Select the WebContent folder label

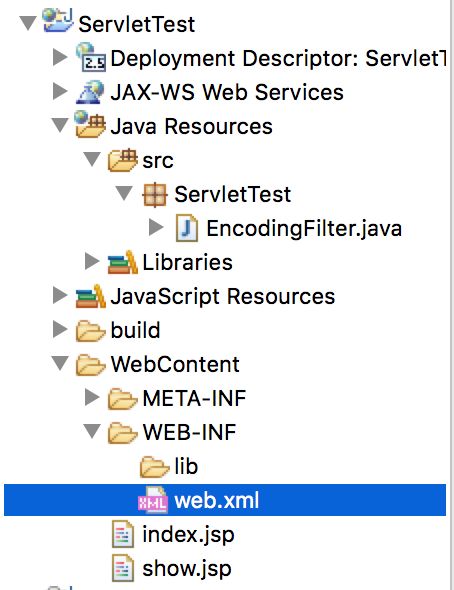(175, 364)
